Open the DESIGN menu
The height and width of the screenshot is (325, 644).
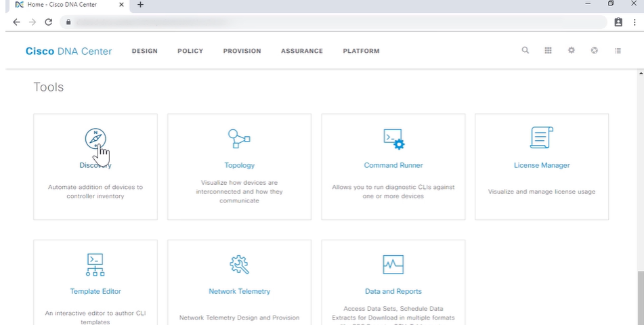click(144, 51)
